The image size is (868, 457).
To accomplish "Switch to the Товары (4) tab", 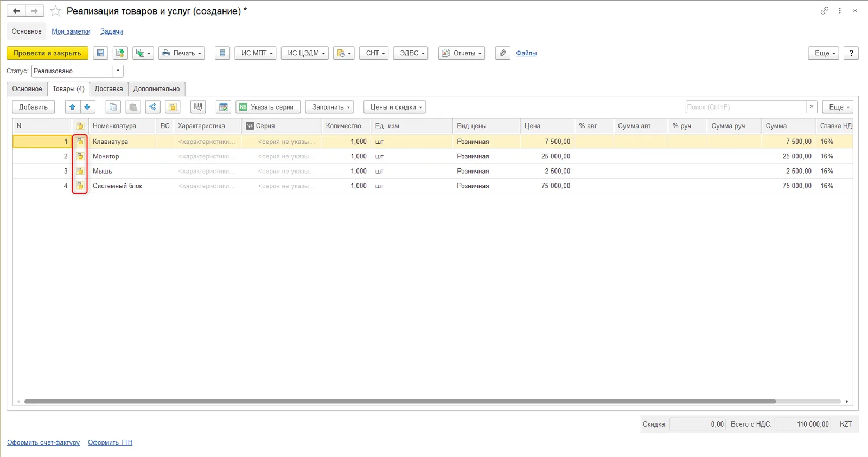I will pyautogui.click(x=68, y=89).
